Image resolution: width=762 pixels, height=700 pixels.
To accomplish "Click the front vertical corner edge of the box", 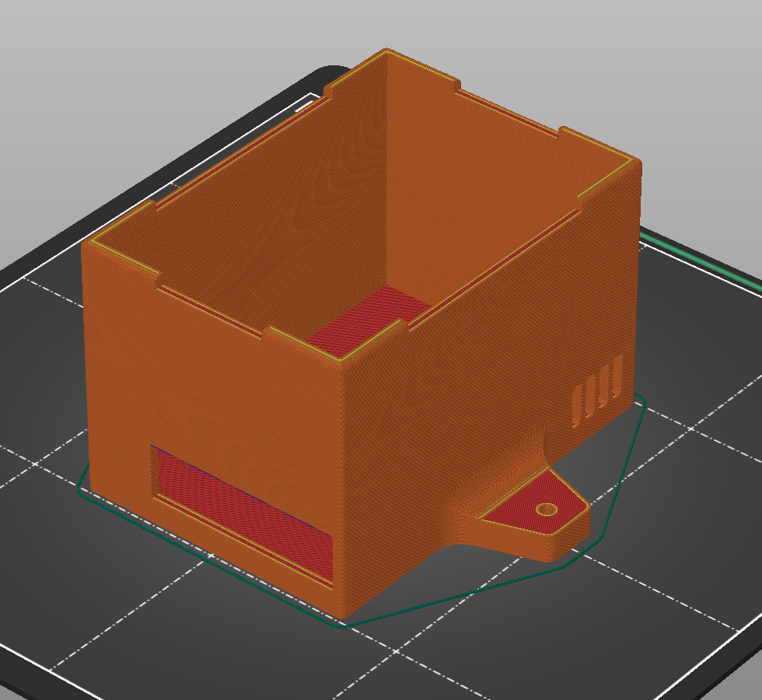I will click(x=344, y=482).
